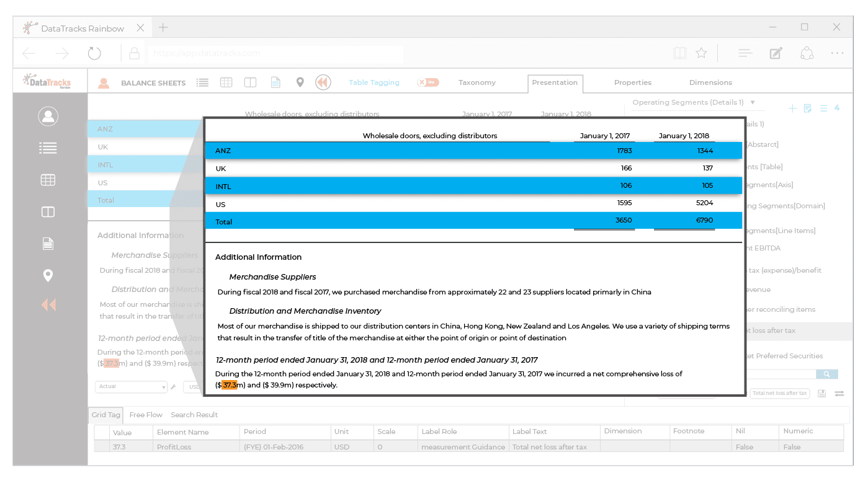Image resolution: width=868 pixels, height=478 pixels.
Task: Select the Grid Tag tab
Action: coord(106,415)
